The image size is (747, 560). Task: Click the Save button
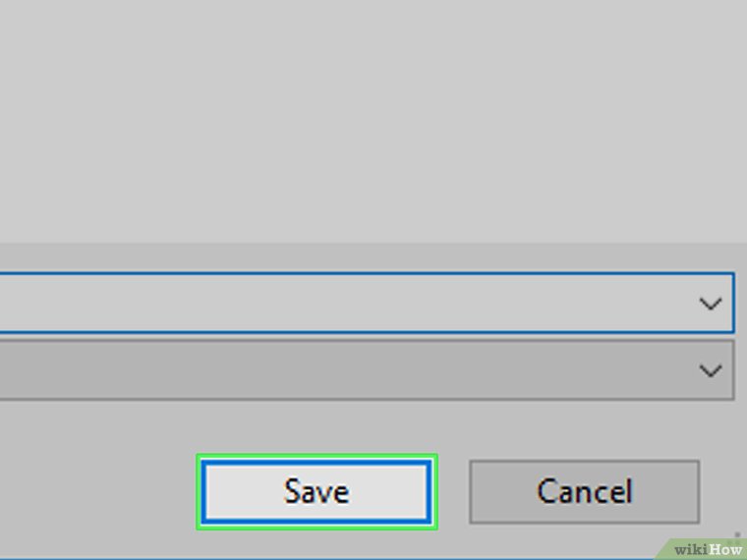pos(316,491)
